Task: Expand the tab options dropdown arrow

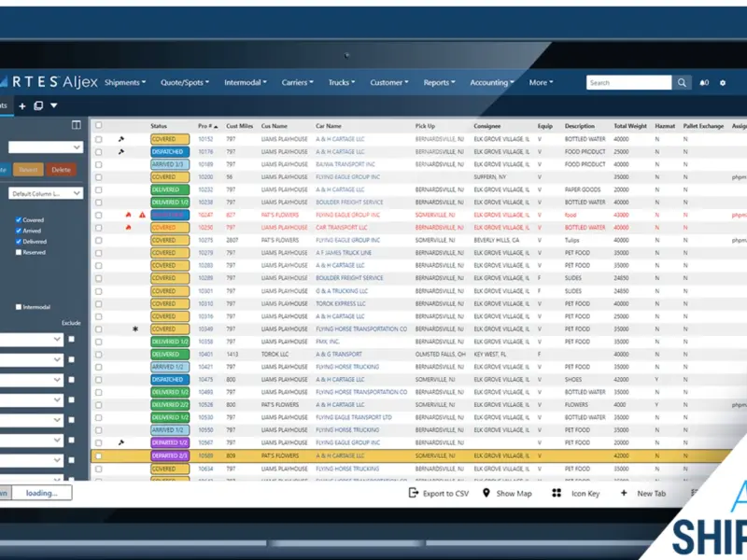Action: coord(54,105)
